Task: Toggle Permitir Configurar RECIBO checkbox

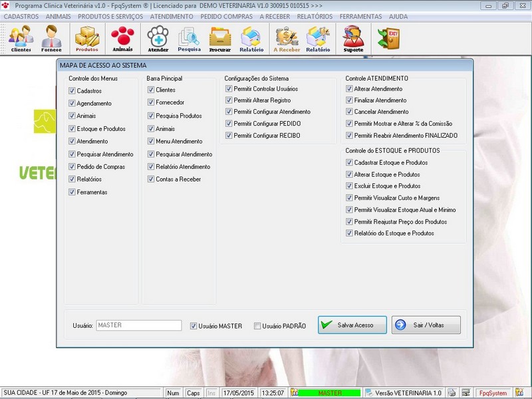Action: tap(229, 136)
